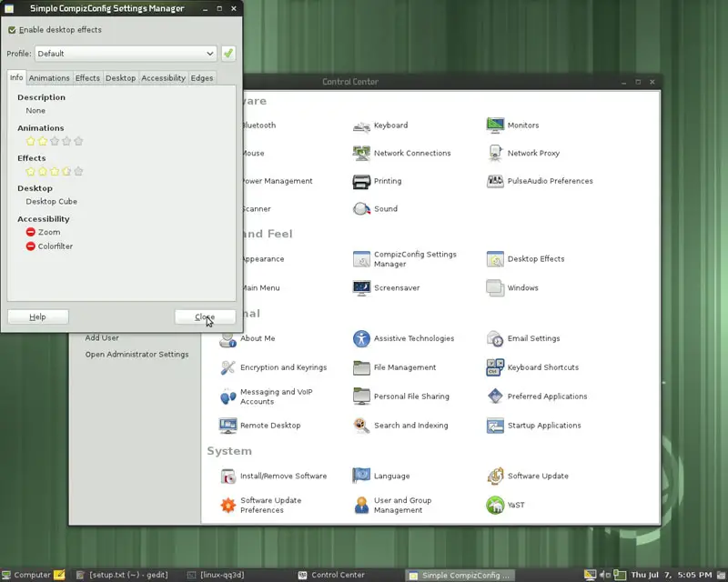Screen dimensions: 728x582
Task: Switch to the Animations tab
Action: [49, 78]
